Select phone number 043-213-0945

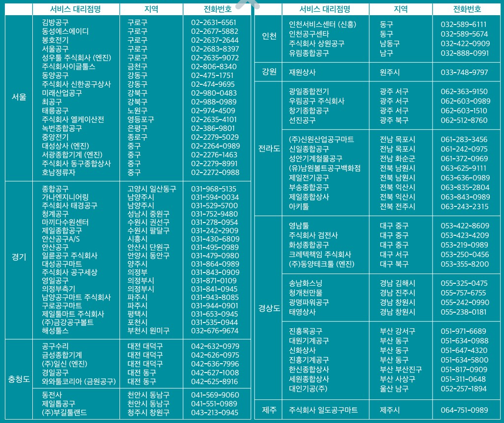pos(215,412)
